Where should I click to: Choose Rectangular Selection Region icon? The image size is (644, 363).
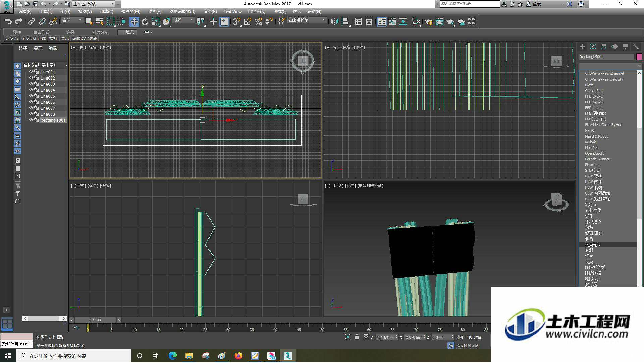(110, 22)
